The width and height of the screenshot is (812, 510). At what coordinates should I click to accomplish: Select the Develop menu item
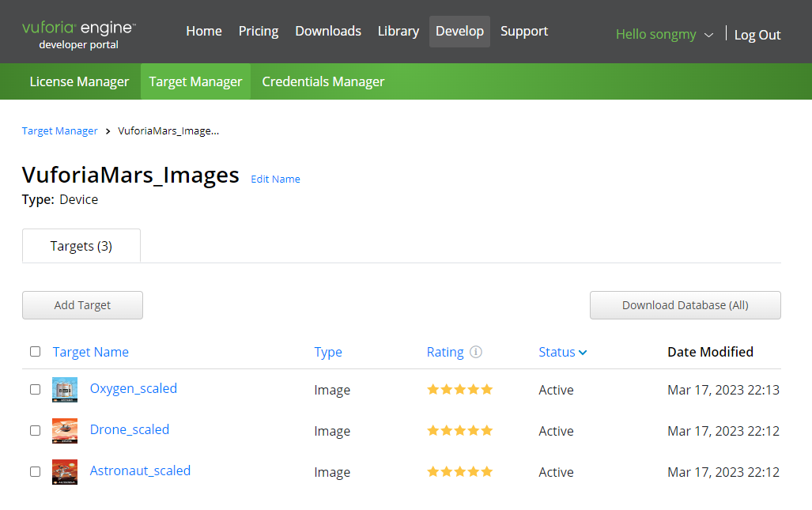tap(460, 32)
